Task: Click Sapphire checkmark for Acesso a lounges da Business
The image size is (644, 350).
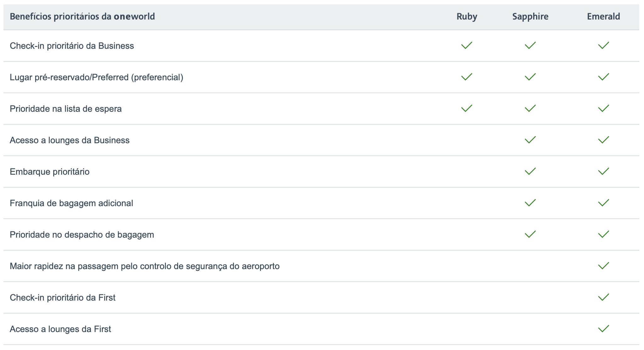Action: click(530, 140)
